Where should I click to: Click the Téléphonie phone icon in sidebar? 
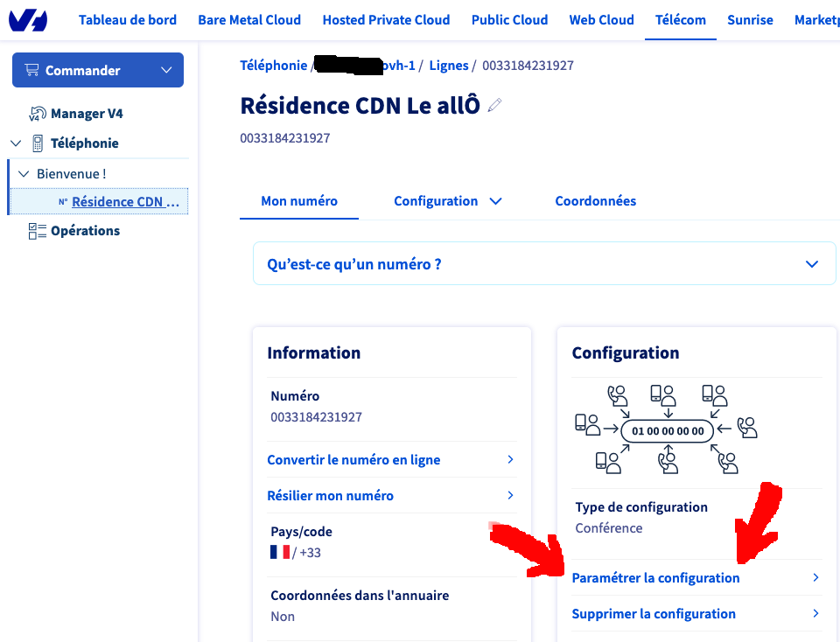click(38, 143)
